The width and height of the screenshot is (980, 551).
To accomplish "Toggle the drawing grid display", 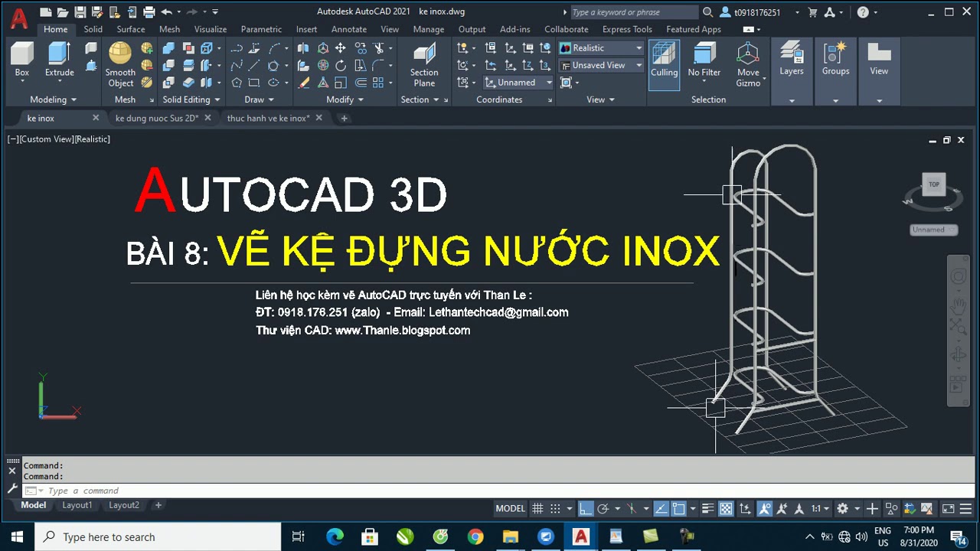I will tap(537, 509).
